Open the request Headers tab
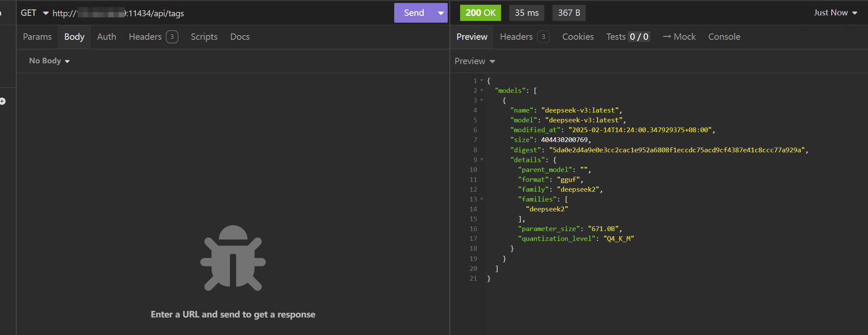This screenshot has height=335, width=868. pos(153,37)
